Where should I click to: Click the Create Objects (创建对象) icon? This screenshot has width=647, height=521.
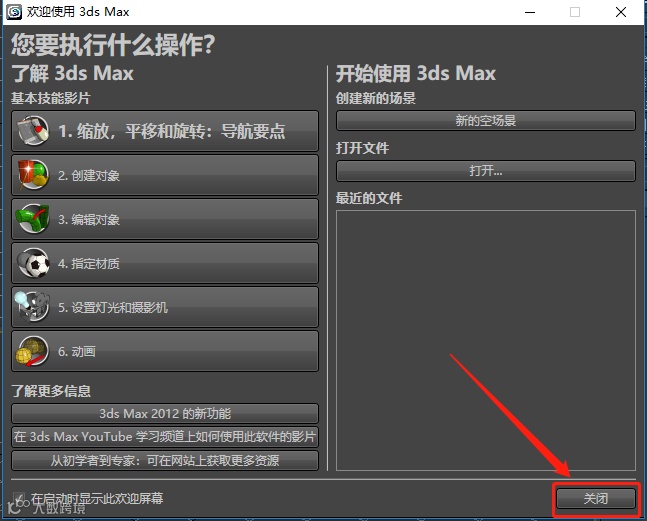click(33, 175)
